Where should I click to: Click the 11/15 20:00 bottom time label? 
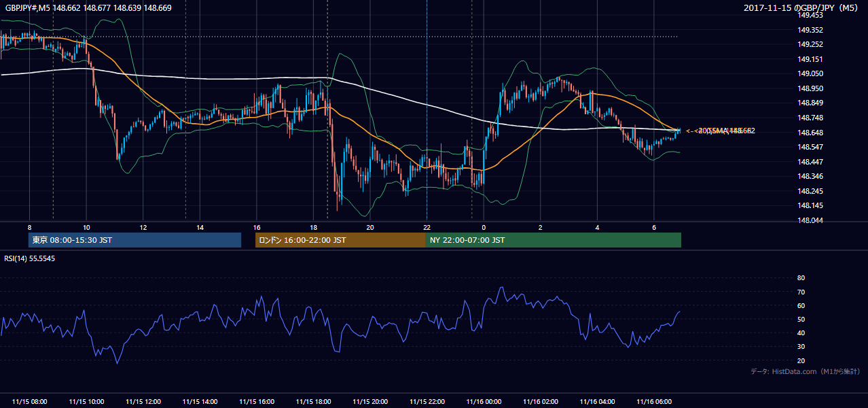[x=370, y=402]
